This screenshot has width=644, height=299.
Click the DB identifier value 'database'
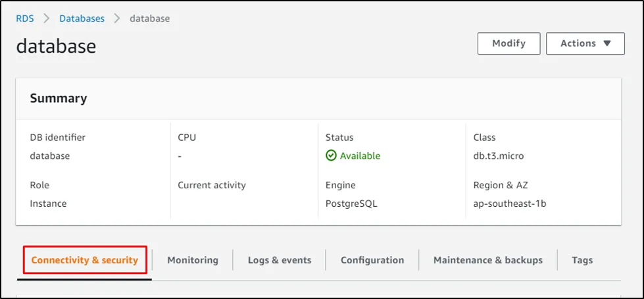coord(50,156)
